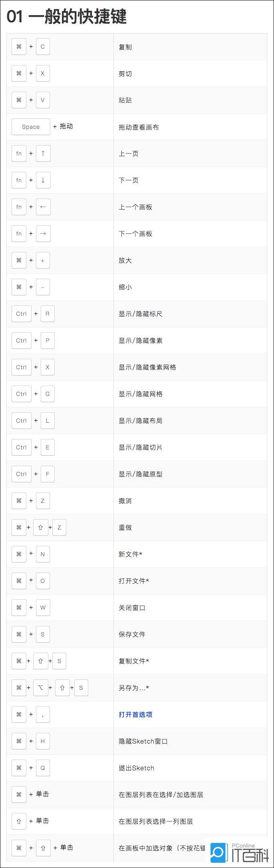Click the R key for 显示/隐藏标尺

point(48,314)
